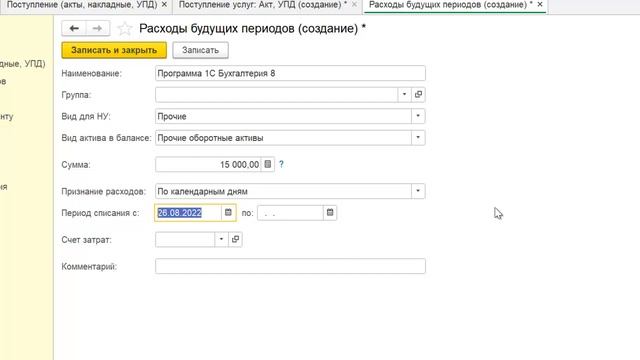Click the Комментарий input field
Viewport: 640px width, 360px height.
point(290,266)
